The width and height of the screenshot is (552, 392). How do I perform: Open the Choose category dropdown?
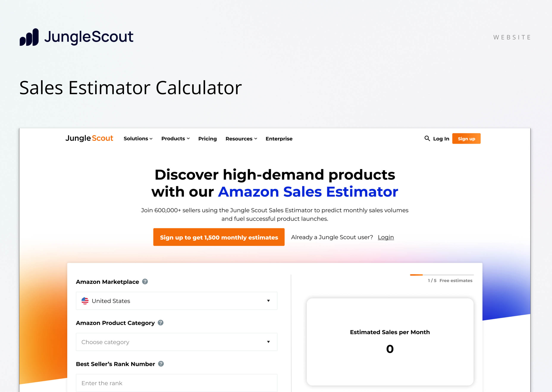pos(177,342)
